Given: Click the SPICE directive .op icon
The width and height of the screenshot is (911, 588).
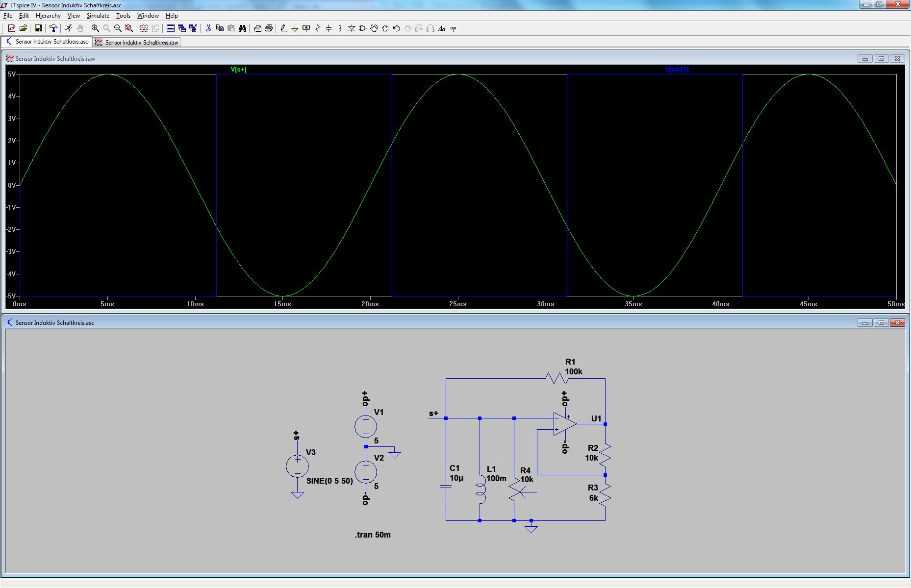Looking at the screenshot, I should 453,28.
